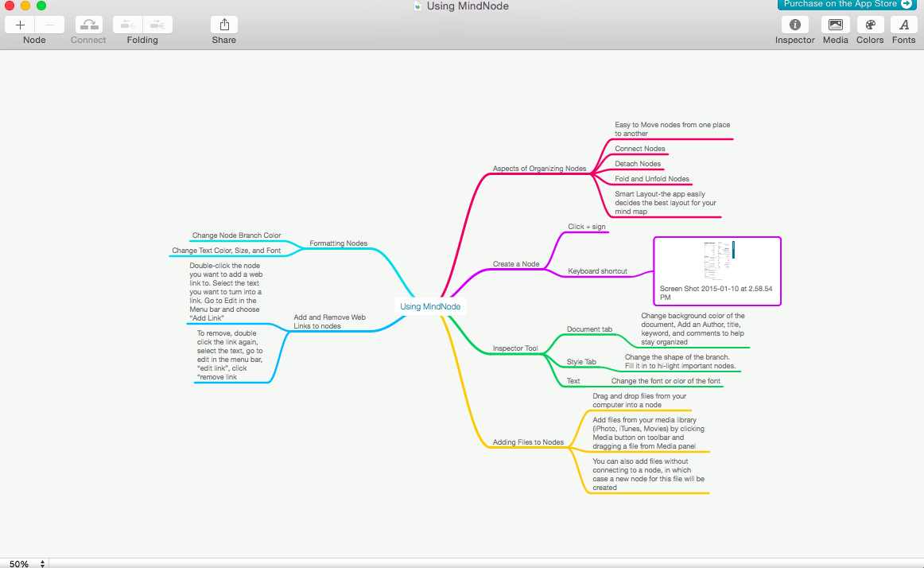Select Change Node Branch Color node
The height and width of the screenshot is (568, 924).
236,235
